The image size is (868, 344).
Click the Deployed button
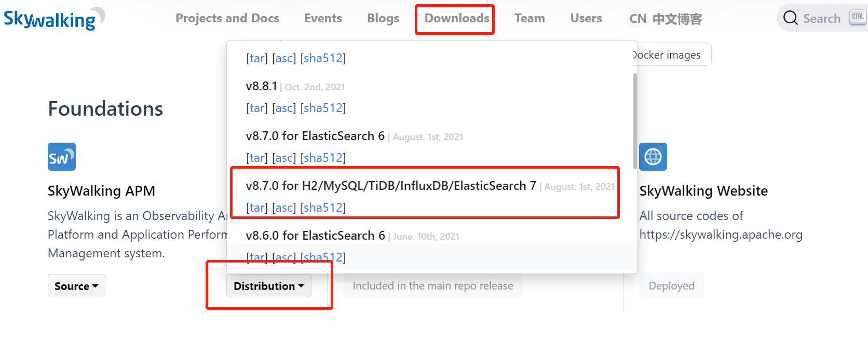click(x=671, y=285)
